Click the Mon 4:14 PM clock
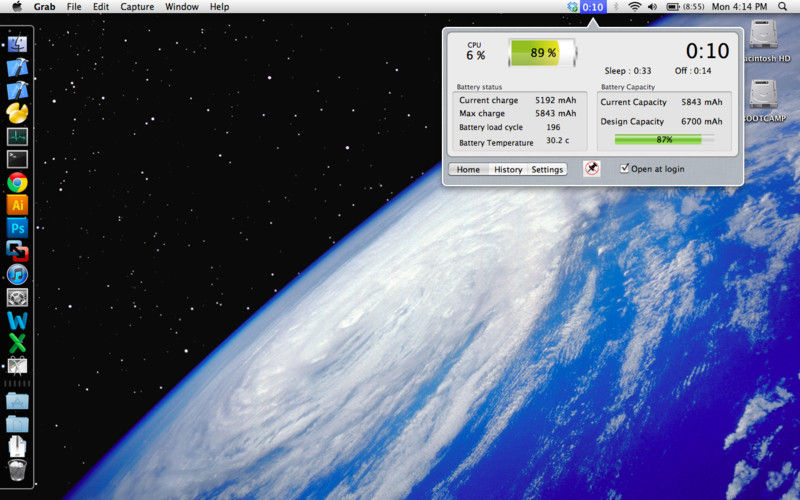Viewport: 800px width, 500px height. click(739, 7)
